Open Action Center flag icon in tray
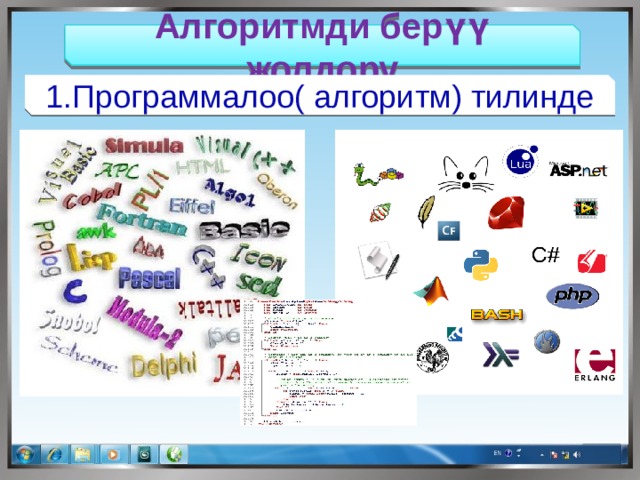The height and width of the screenshot is (480, 640). (x=554, y=454)
